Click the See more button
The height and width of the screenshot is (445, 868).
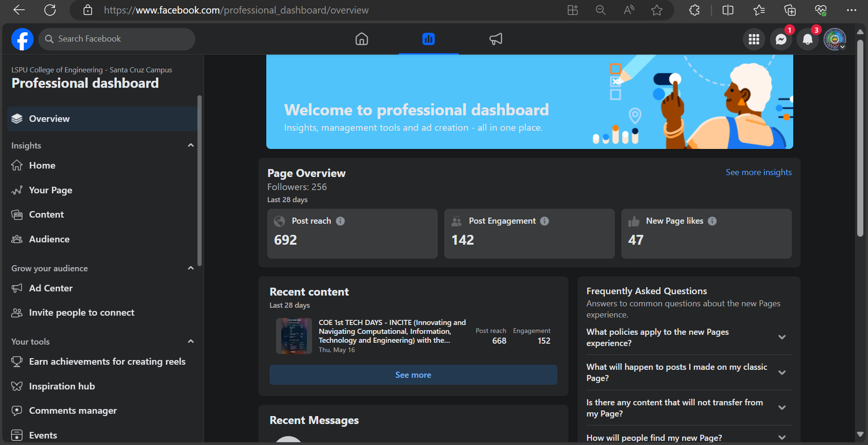coord(413,375)
